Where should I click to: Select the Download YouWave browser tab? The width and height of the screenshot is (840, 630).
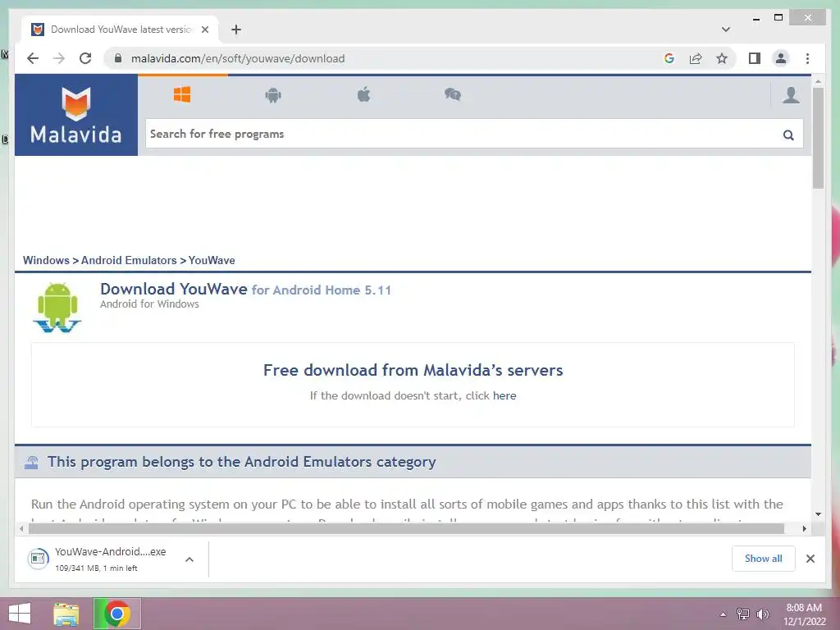(120, 30)
